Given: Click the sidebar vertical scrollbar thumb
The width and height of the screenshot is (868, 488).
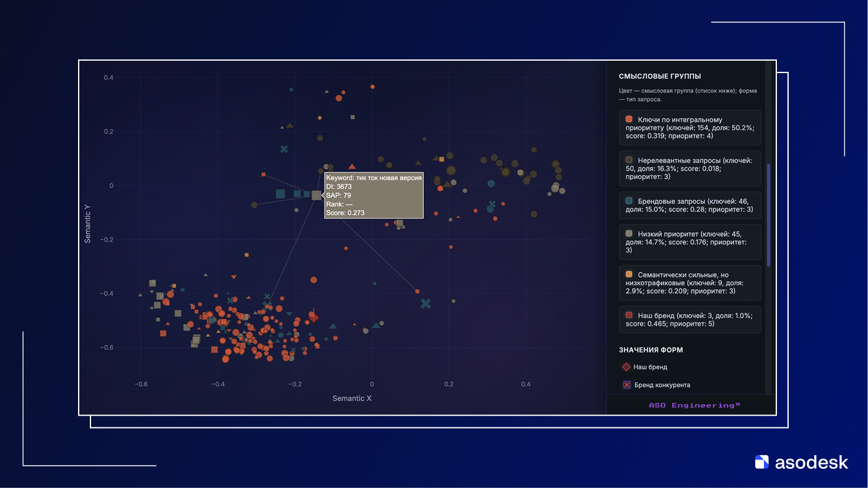Looking at the screenshot, I should [769, 215].
